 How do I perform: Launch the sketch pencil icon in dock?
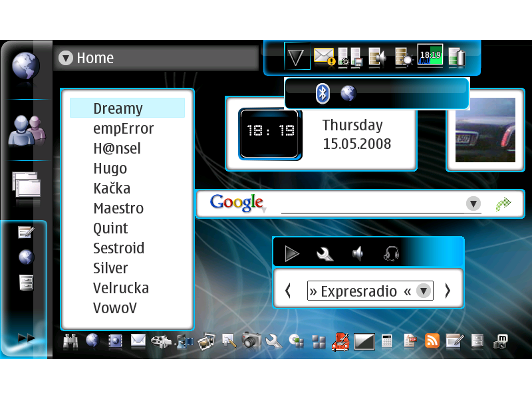(229, 340)
